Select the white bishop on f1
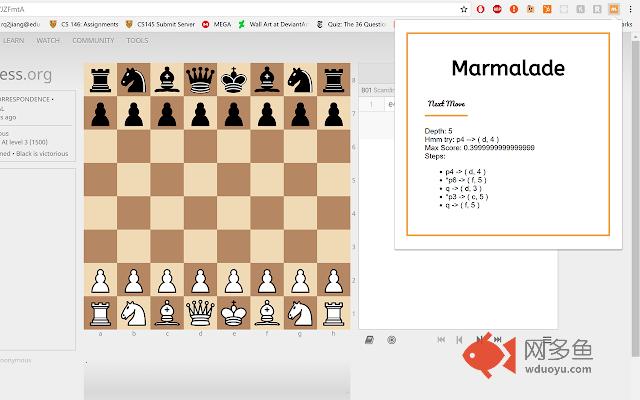640x400 pixels. click(x=267, y=313)
